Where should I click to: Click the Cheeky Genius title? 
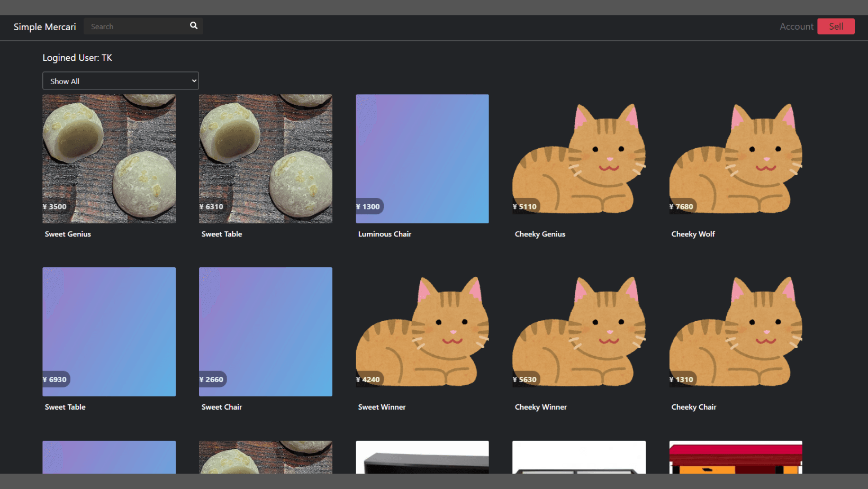[x=540, y=234]
